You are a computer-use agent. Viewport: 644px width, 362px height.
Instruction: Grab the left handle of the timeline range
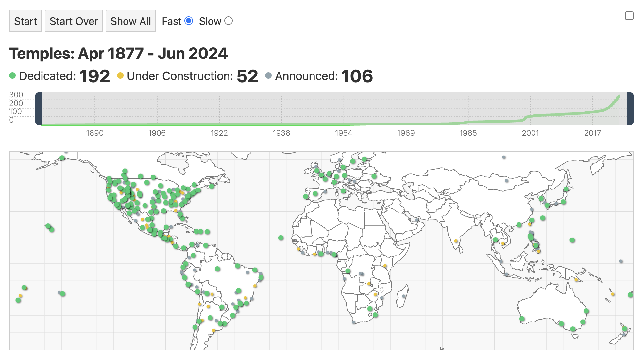tap(39, 109)
